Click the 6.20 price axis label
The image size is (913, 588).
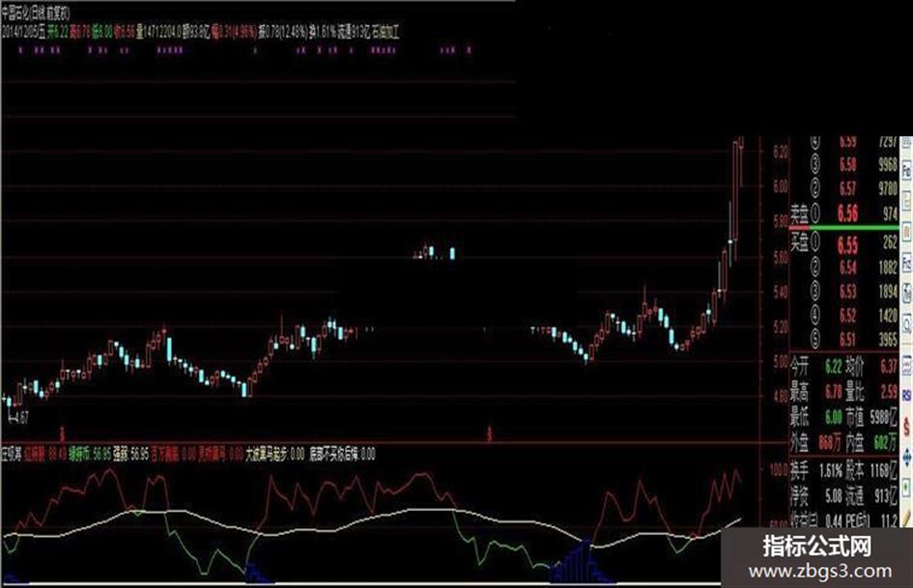781,152
